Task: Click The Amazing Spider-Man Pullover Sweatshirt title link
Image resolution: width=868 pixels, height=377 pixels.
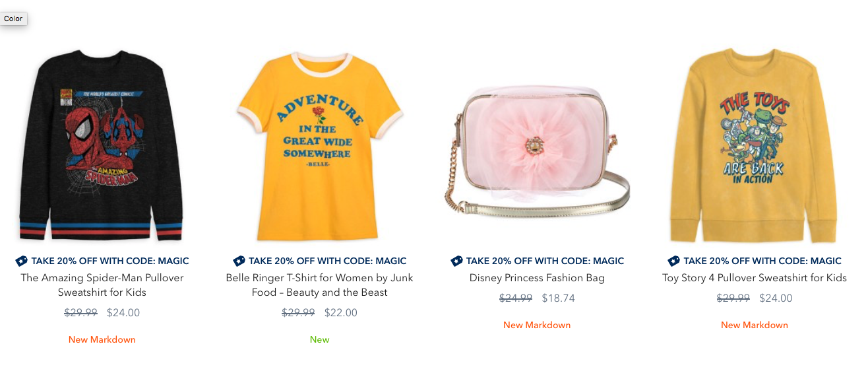Action: pos(102,285)
